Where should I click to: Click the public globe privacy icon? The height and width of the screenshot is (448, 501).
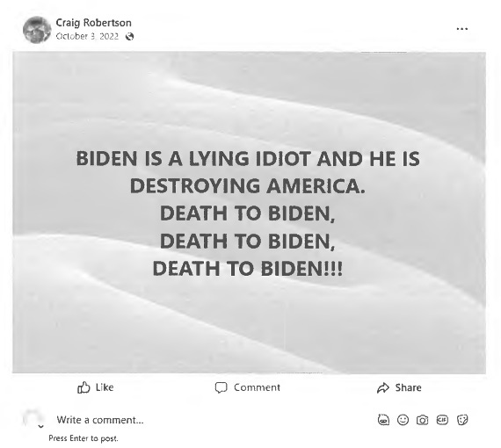(x=129, y=37)
